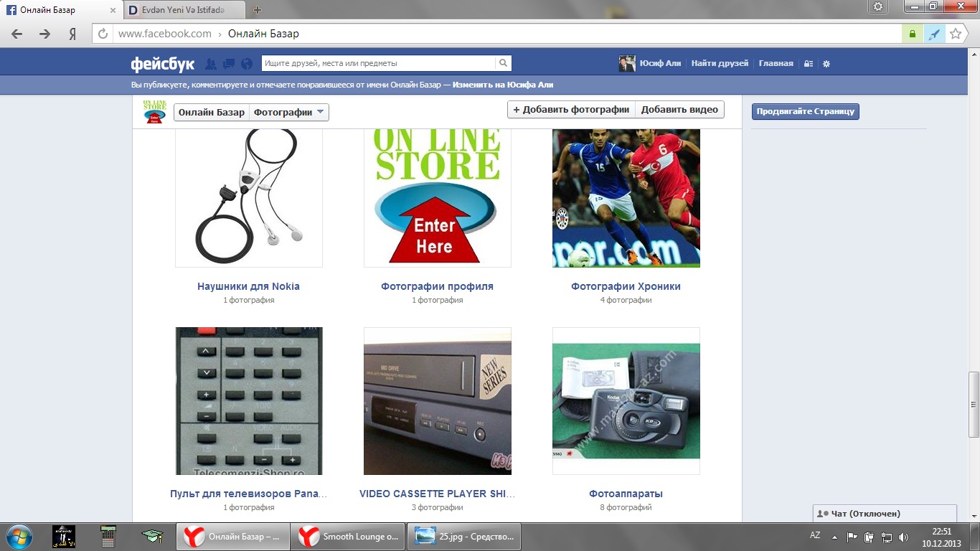The height and width of the screenshot is (551, 980).
Task: Open Главная in Facebook top bar
Action: pyautogui.click(x=776, y=64)
